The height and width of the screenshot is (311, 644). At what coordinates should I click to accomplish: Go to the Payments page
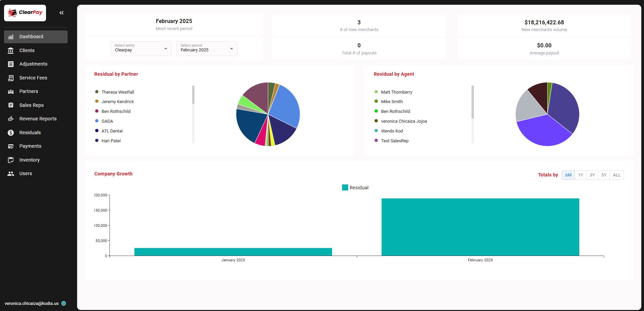[30, 146]
